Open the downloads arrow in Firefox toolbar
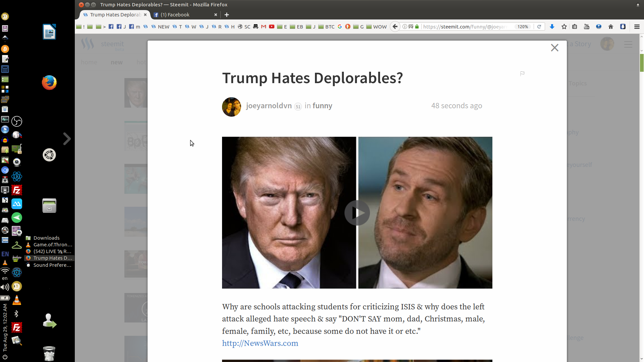 click(x=552, y=26)
